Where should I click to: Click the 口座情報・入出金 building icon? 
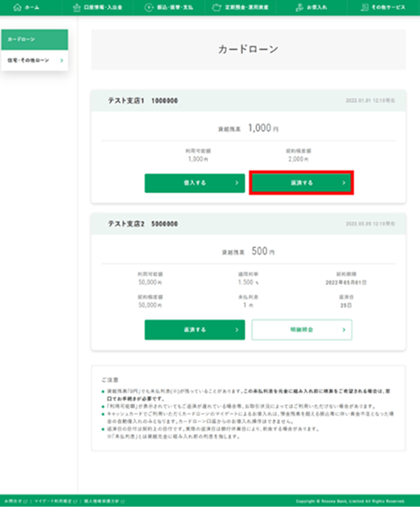click(x=77, y=7)
